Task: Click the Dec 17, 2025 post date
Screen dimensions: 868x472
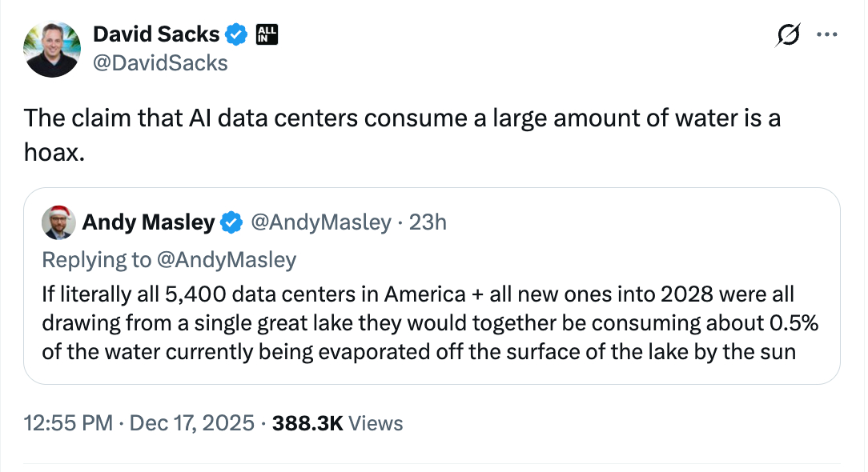Action: point(191,423)
